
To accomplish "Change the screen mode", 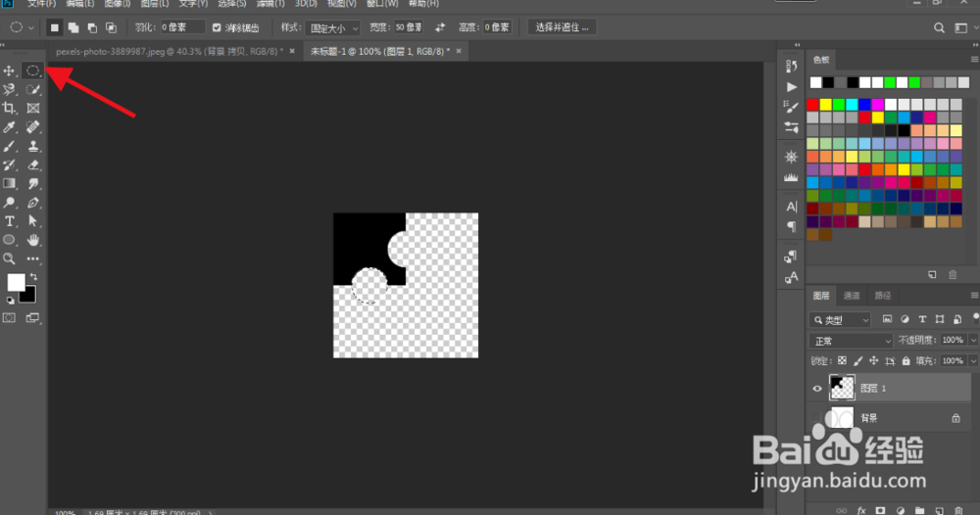I will (32, 318).
